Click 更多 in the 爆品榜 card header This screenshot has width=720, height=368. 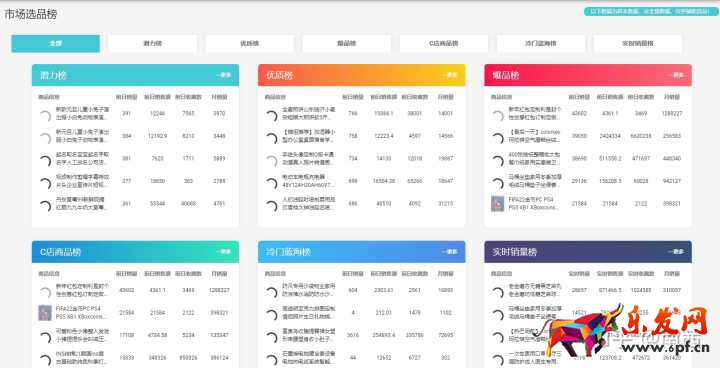tap(676, 75)
